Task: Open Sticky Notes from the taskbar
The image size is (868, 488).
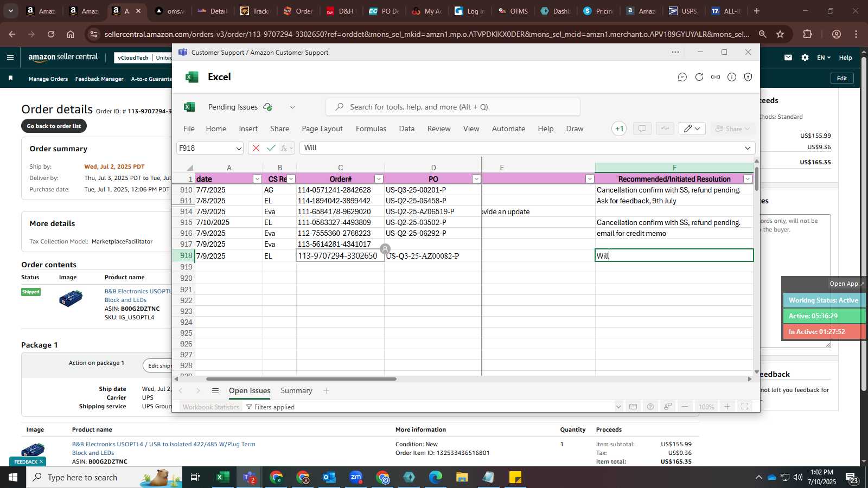Action: tap(515, 477)
